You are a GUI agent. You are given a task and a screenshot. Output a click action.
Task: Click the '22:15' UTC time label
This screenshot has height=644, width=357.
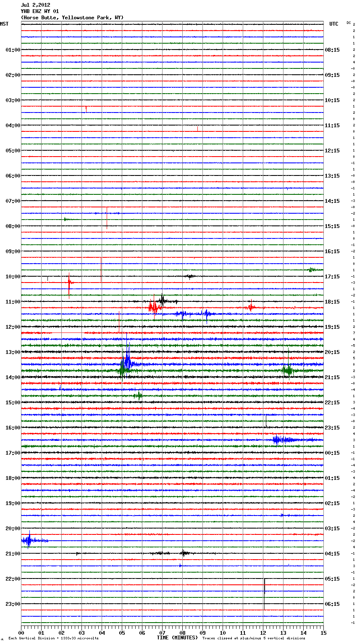[332, 403]
